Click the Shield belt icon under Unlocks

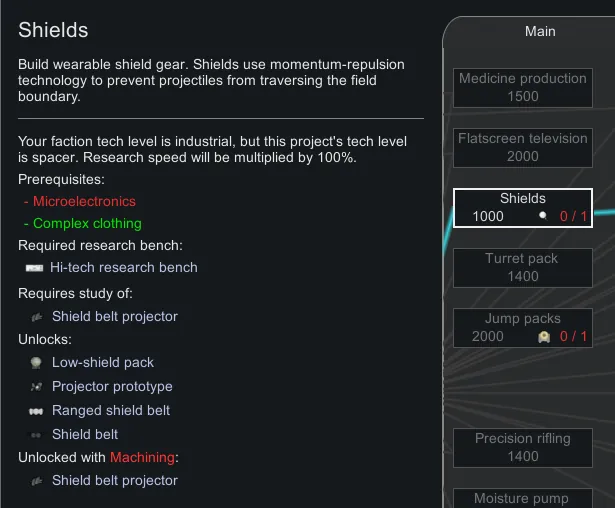[36, 435]
